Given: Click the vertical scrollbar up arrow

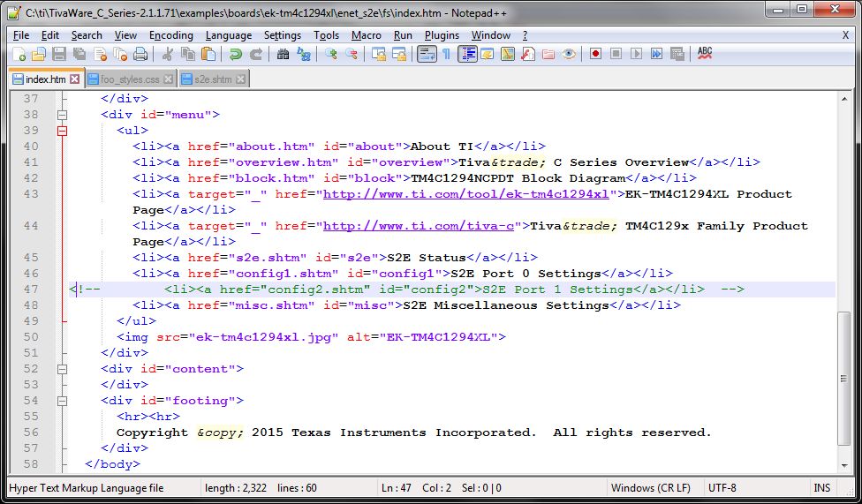Looking at the screenshot, I should [844, 99].
